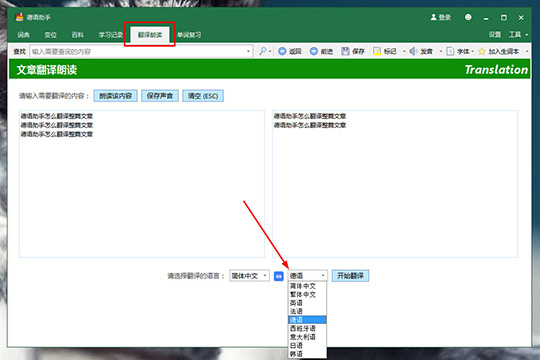Switch to the 百科 tab

[77, 35]
